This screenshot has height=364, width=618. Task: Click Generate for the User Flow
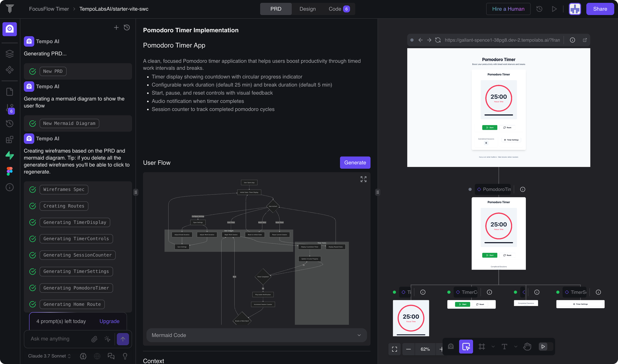coord(355,163)
